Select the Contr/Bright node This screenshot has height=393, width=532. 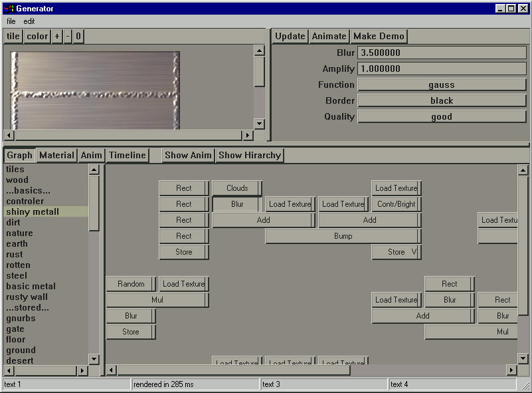point(396,204)
